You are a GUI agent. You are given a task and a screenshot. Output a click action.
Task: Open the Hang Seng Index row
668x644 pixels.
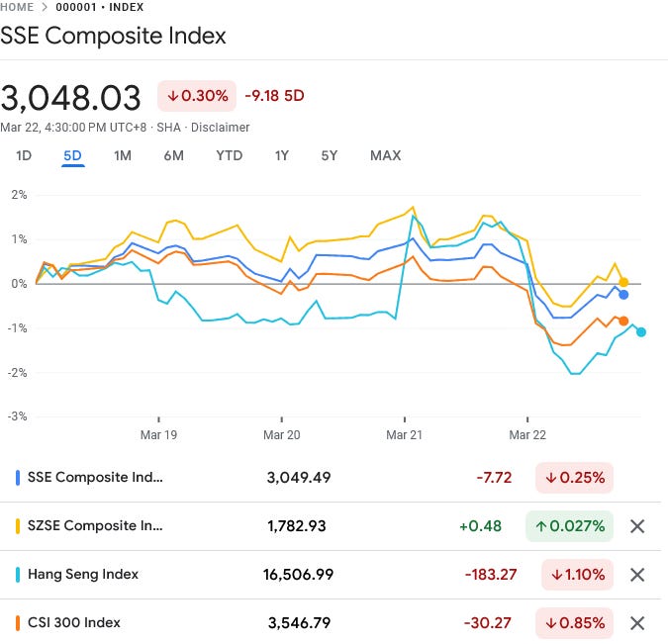[x=331, y=575]
